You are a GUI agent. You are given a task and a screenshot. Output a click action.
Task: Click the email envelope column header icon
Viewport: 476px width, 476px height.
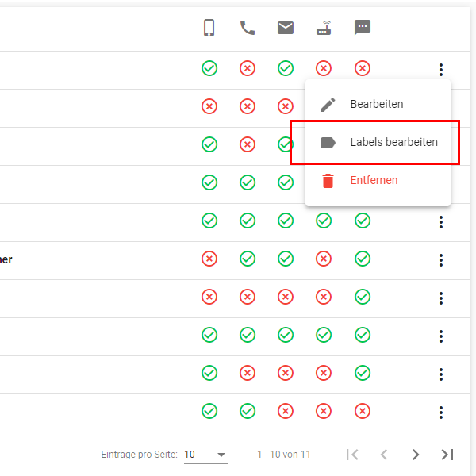click(x=286, y=29)
